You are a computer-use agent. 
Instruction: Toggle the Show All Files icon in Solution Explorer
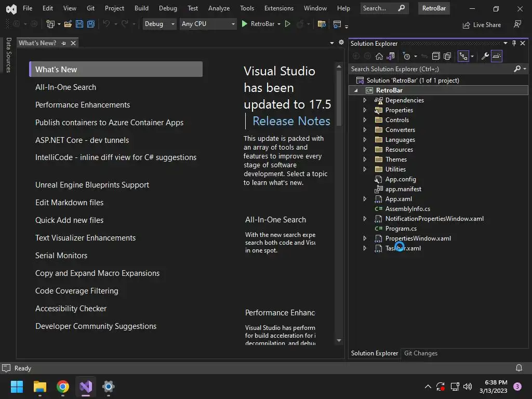coord(447,56)
